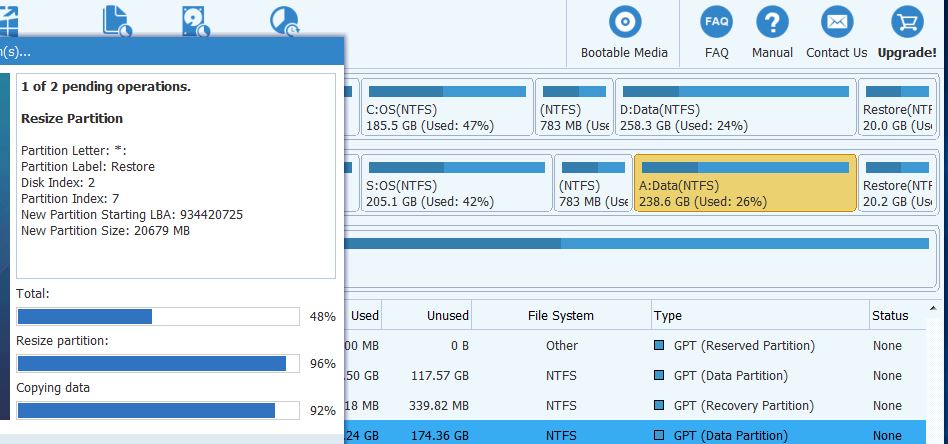The height and width of the screenshot is (444, 948).
Task: Click the third disk's long usage bar
Action: pyautogui.click(x=636, y=243)
